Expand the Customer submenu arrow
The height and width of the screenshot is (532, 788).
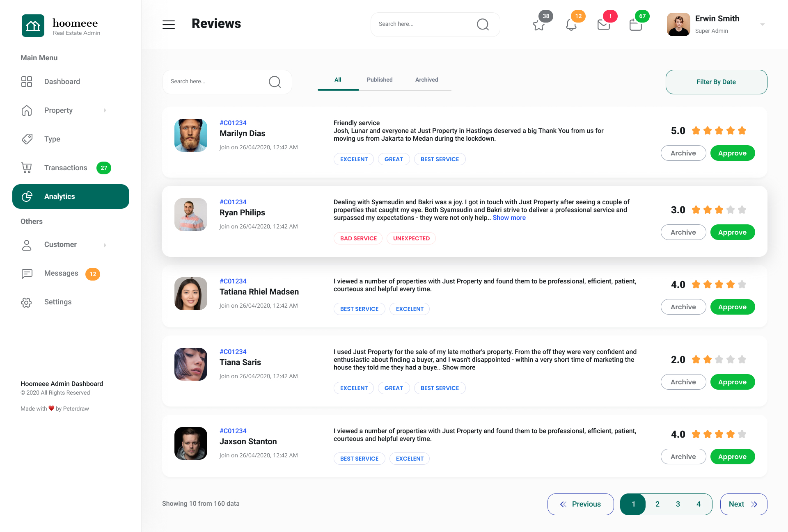pyautogui.click(x=105, y=245)
